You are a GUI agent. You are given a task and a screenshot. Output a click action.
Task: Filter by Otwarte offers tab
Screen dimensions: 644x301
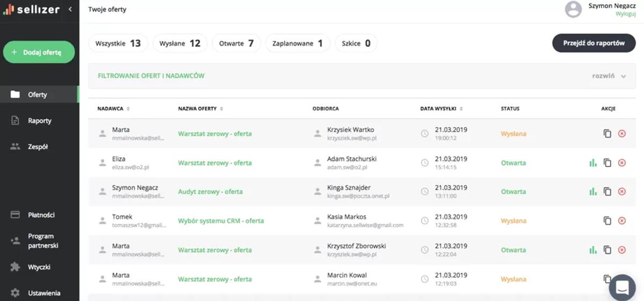click(x=236, y=43)
